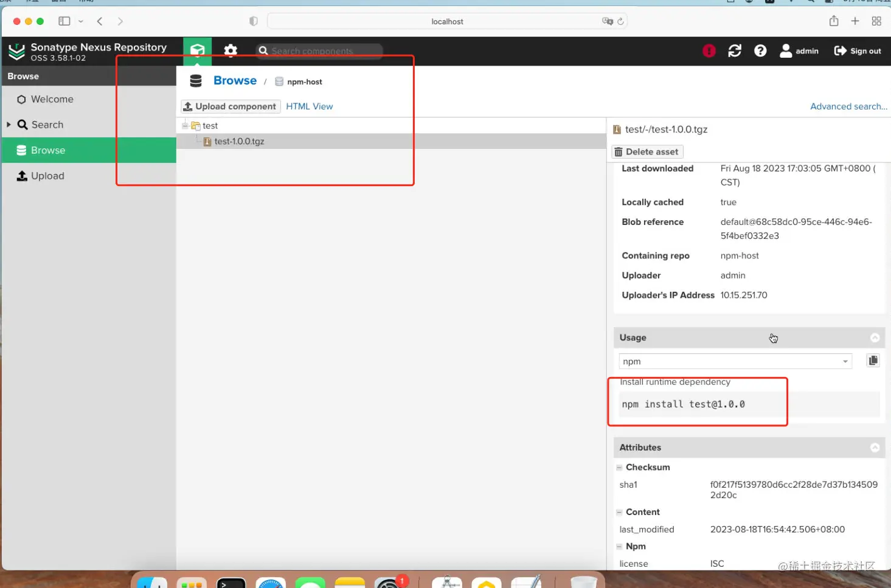Toggle the Safari sidebar button
891x588 pixels.
tap(64, 21)
